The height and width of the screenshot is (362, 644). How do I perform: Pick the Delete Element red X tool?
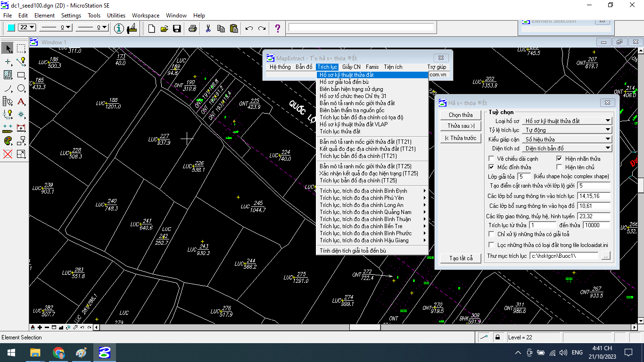pos(8,154)
